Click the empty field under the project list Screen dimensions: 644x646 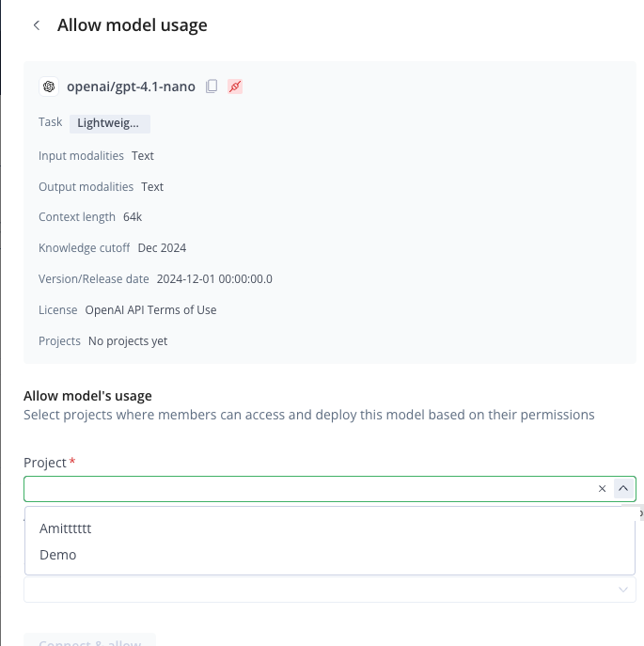pos(330,590)
